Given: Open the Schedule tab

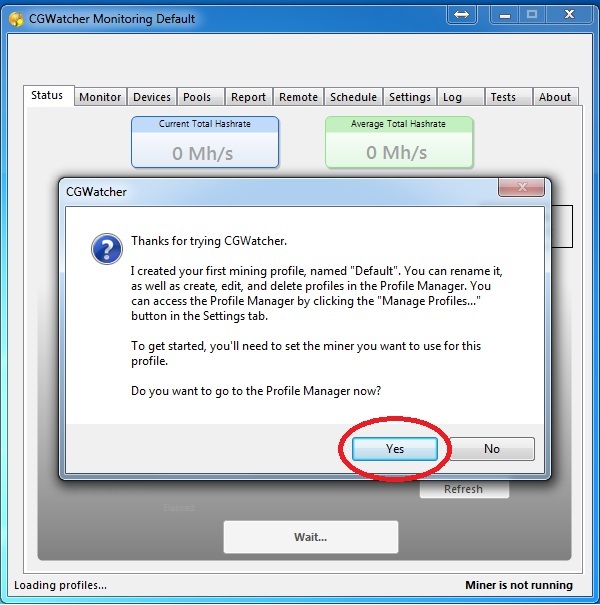Looking at the screenshot, I should point(354,97).
